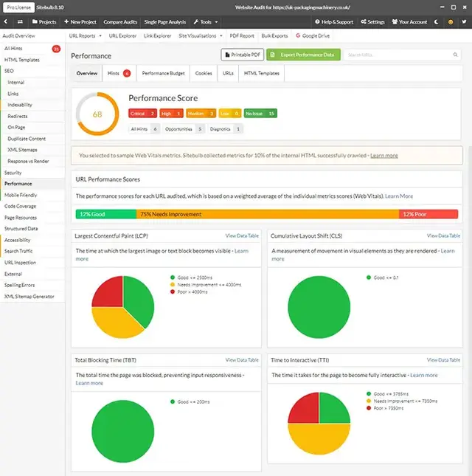Switch to the Hints tab
472x476 pixels.
click(x=119, y=73)
